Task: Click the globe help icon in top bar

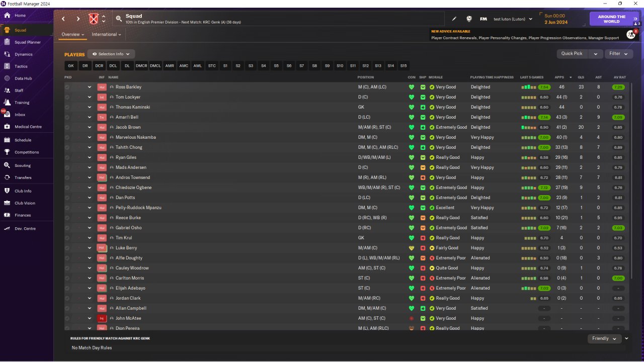Action: [469, 19]
